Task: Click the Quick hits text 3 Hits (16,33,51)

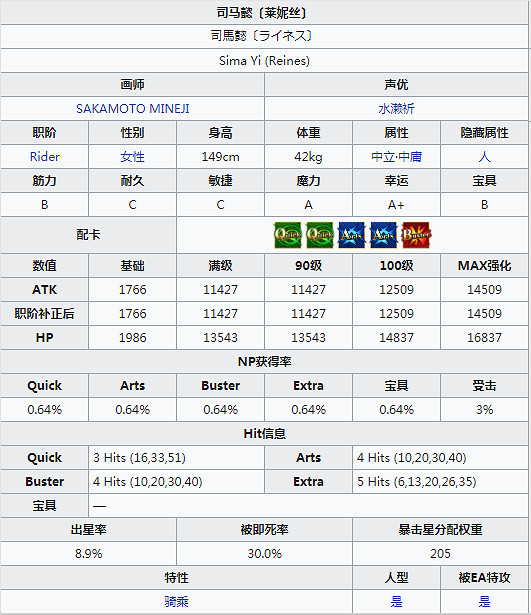Action: pyautogui.click(x=140, y=458)
